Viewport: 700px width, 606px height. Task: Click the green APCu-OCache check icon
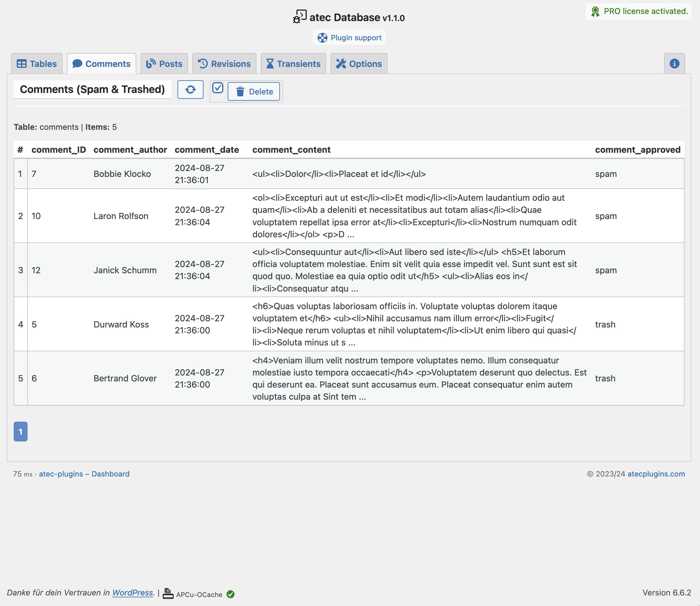click(x=230, y=595)
